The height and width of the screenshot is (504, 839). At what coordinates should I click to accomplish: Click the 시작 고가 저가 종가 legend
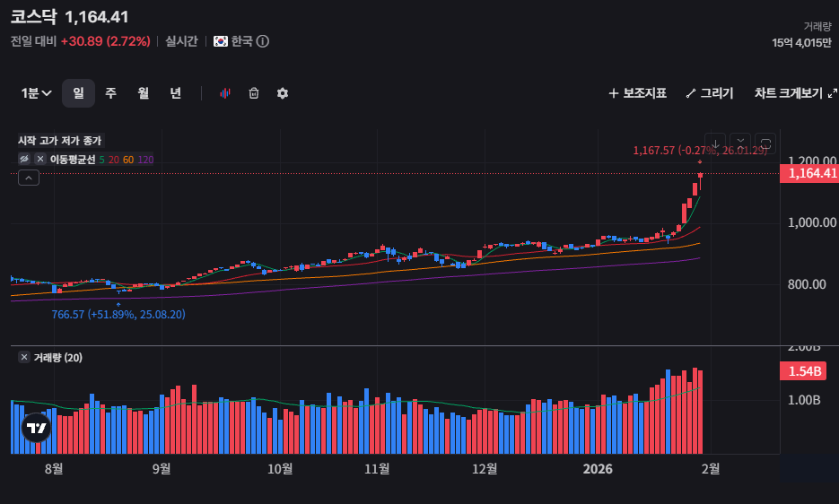(60, 141)
